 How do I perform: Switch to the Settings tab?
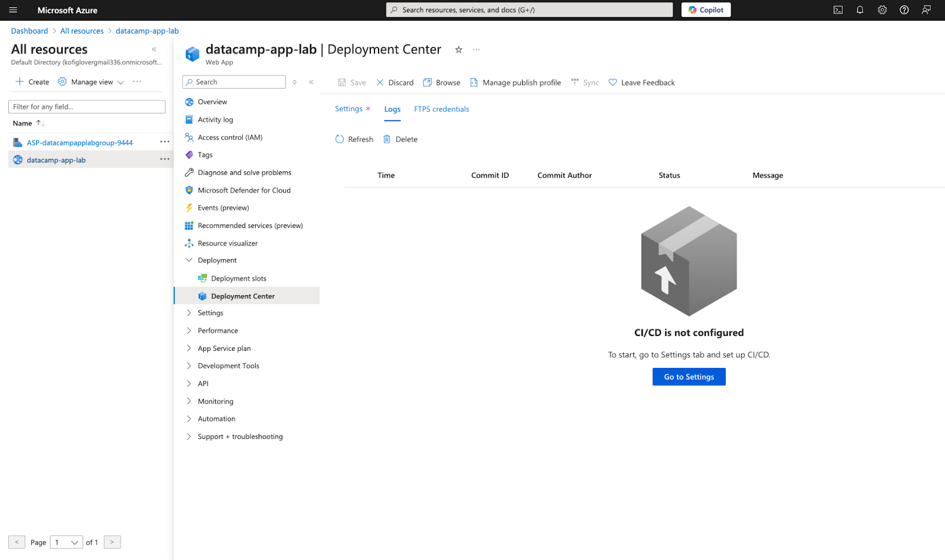coord(353,109)
